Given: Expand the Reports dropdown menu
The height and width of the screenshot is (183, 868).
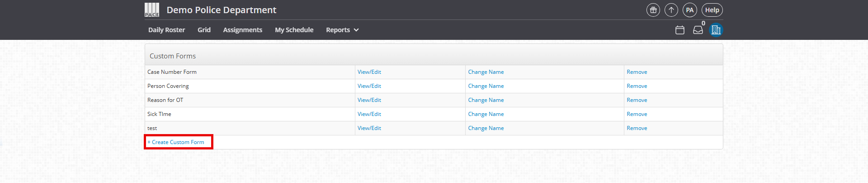Looking at the screenshot, I should (x=342, y=30).
